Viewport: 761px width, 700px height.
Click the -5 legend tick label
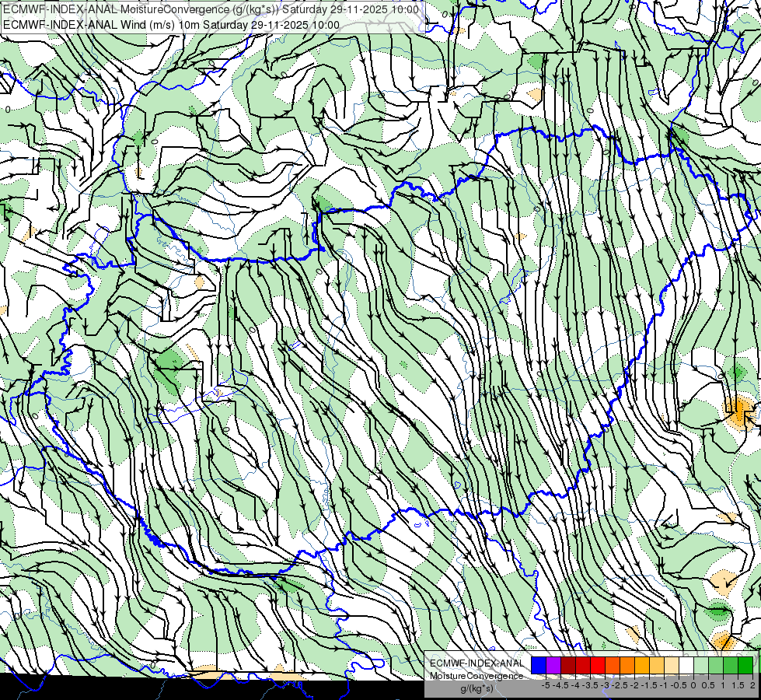546,685
